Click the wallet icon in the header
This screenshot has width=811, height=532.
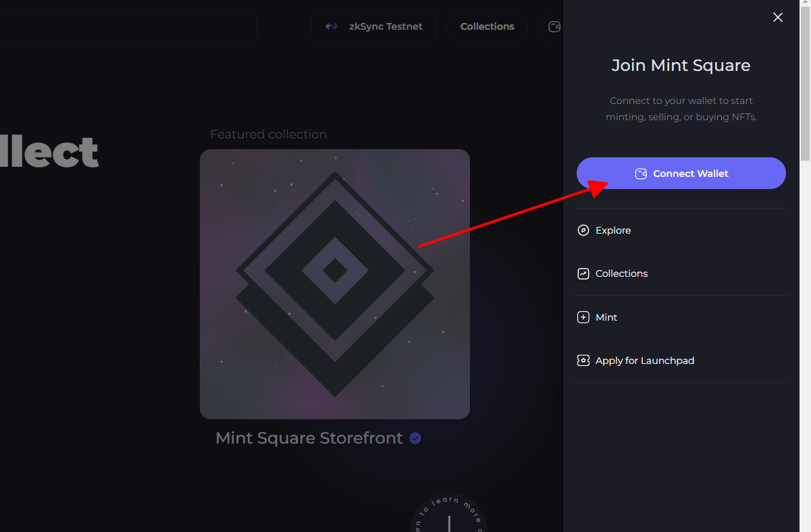click(x=554, y=27)
